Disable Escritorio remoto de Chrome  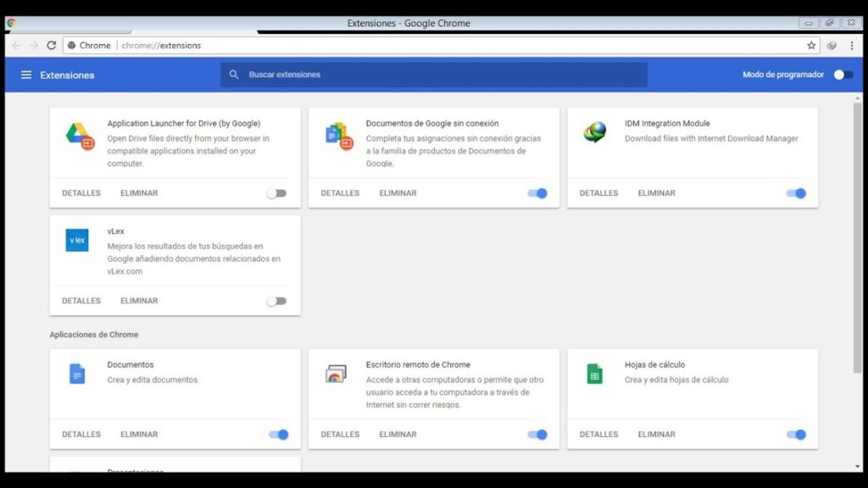click(537, 435)
